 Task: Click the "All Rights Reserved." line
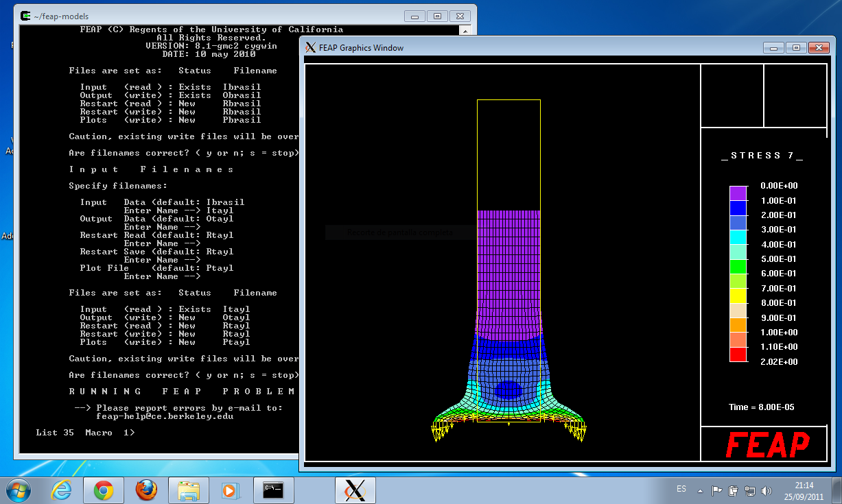[211, 38]
